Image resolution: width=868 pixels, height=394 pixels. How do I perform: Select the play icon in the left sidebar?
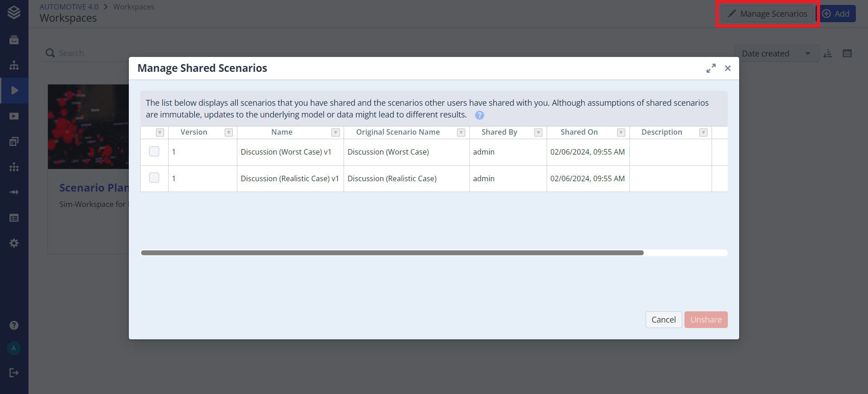(14, 90)
